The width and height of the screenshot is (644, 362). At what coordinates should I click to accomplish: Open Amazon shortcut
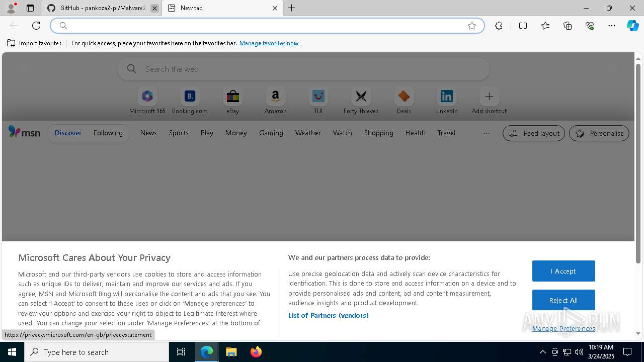pyautogui.click(x=275, y=101)
